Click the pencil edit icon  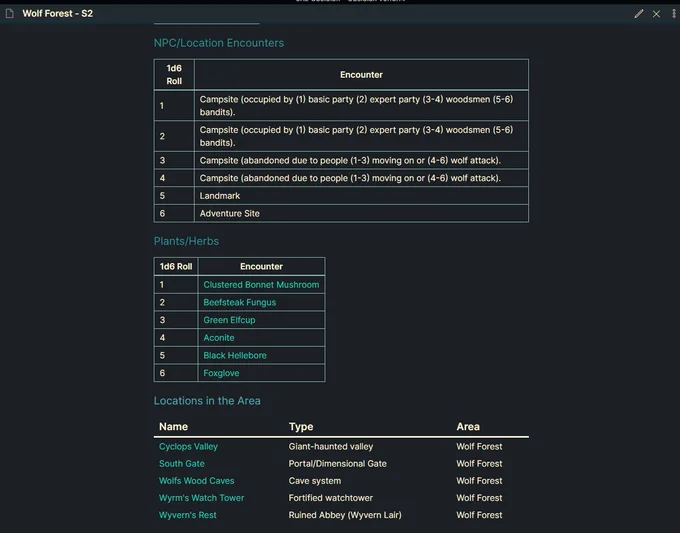[x=638, y=14]
